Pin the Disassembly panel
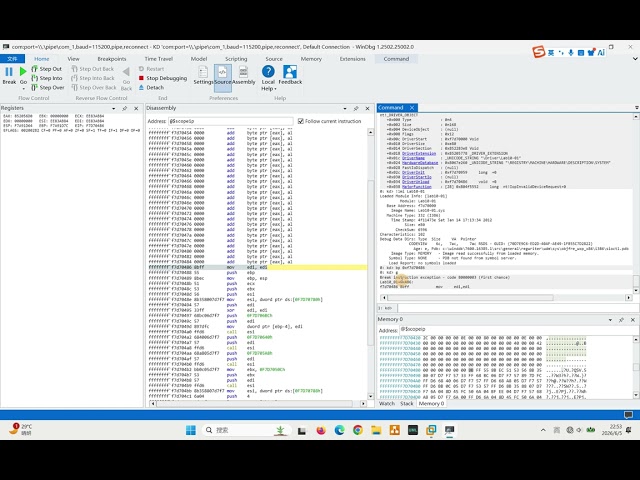Screen dimensions: 640x480 point(356,109)
